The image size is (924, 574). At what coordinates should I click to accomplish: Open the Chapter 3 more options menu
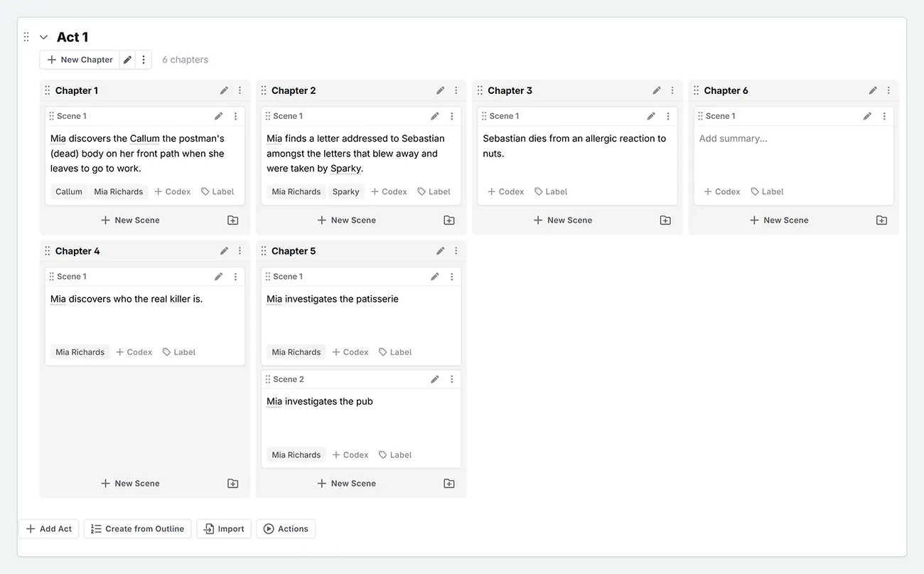(672, 90)
